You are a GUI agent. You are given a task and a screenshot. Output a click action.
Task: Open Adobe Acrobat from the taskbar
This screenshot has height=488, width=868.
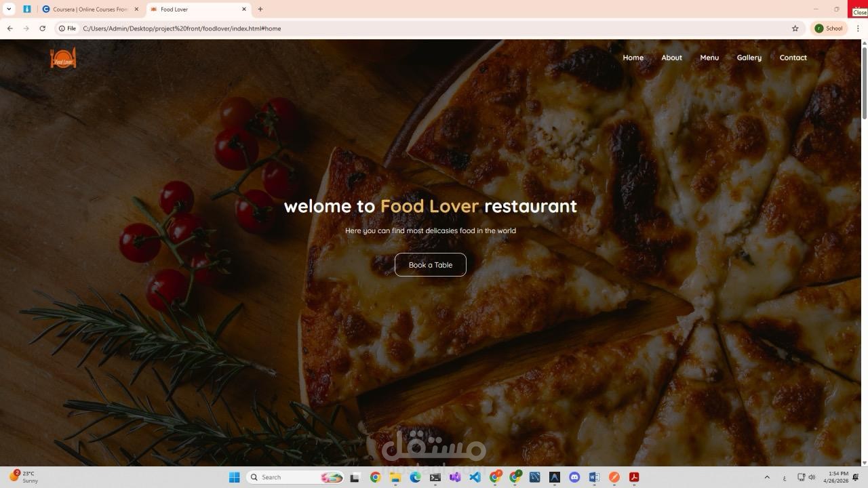tap(634, 477)
